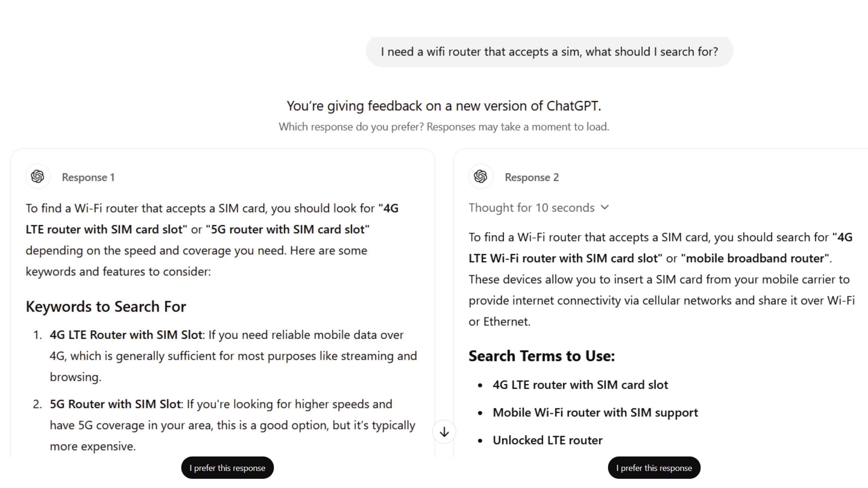Click the 'Response 2' label
Image resolution: width=868 pixels, height=488 pixels.
[x=531, y=177]
